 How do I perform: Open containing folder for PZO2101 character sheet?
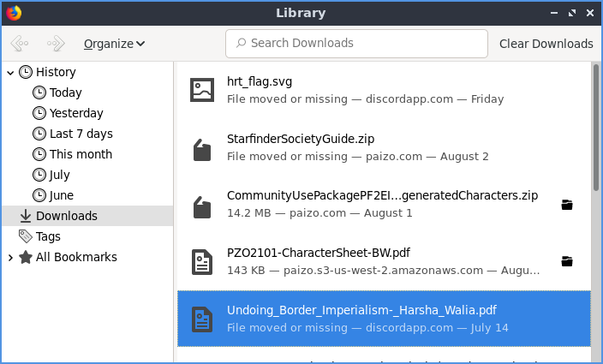[x=566, y=260]
